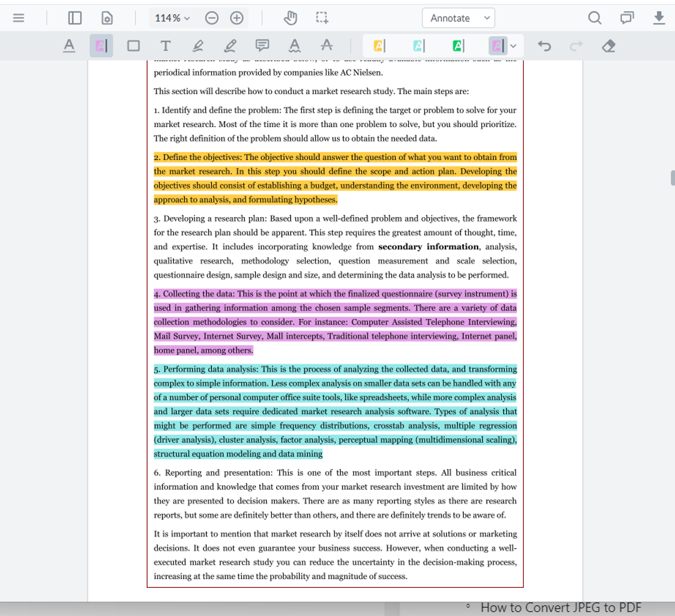Screen dimensions: 675x616
Task: Select the Rectangle shape tool
Action: [x=133, y=45]
